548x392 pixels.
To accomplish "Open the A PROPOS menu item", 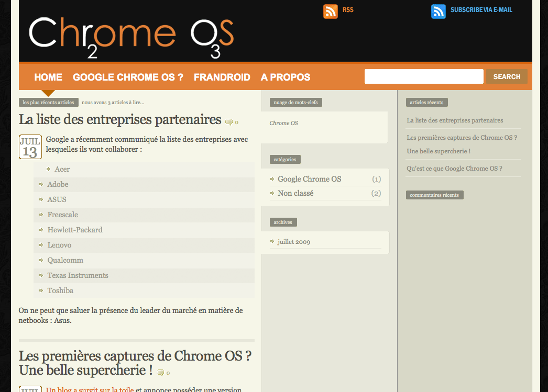I will tap(286, 77).
